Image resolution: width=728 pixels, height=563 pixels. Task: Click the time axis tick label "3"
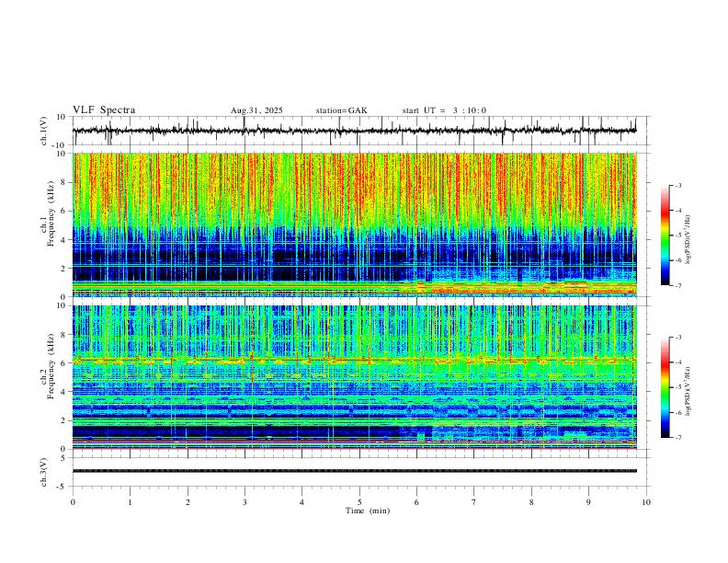pos(245,502)
